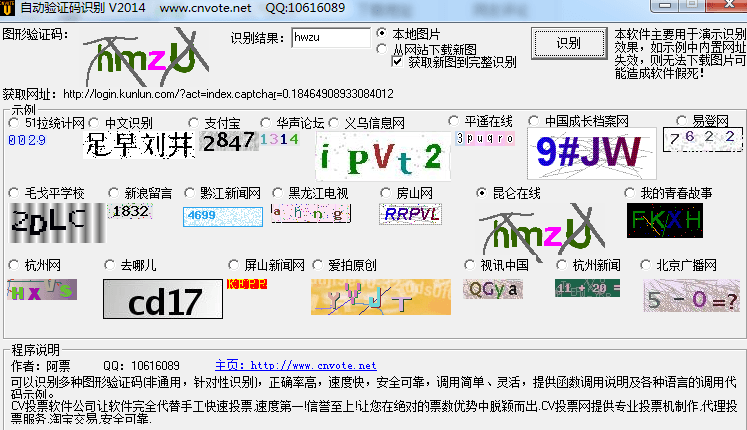Click the app icon in the title bar
This screenshot has width=747, height=430.
pyautogui.click(x=10, y=8)
